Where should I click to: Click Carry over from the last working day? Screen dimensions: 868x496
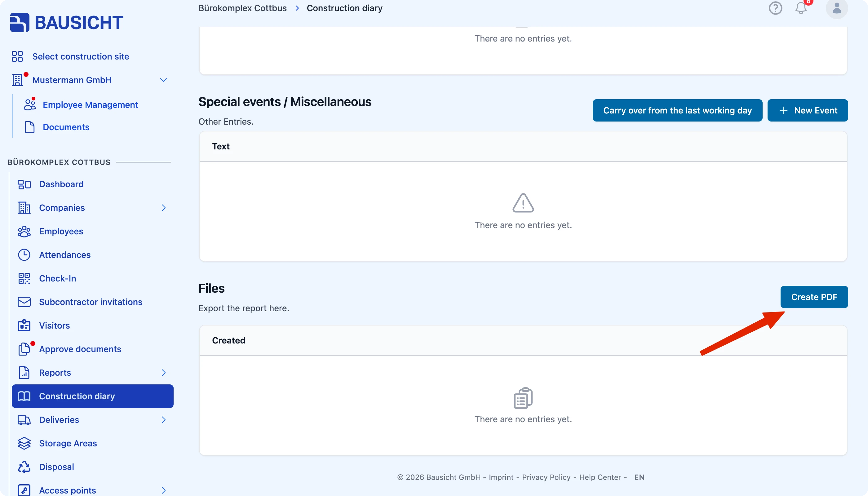(x=677, y=110)
